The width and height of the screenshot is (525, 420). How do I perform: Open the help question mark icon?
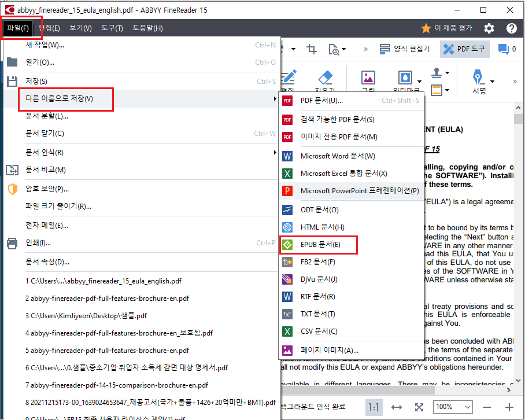click(511, 28)
